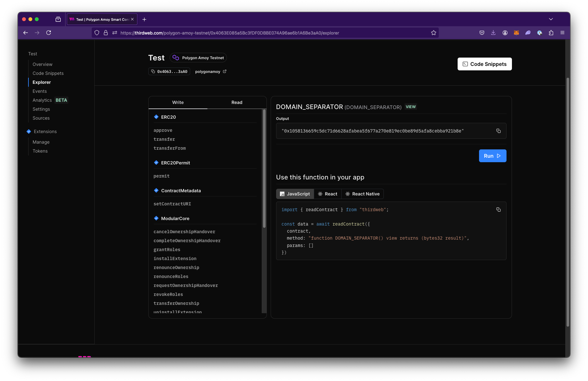
Task: Click the ERC20Permit section header
Action: [x=175, y=163]
